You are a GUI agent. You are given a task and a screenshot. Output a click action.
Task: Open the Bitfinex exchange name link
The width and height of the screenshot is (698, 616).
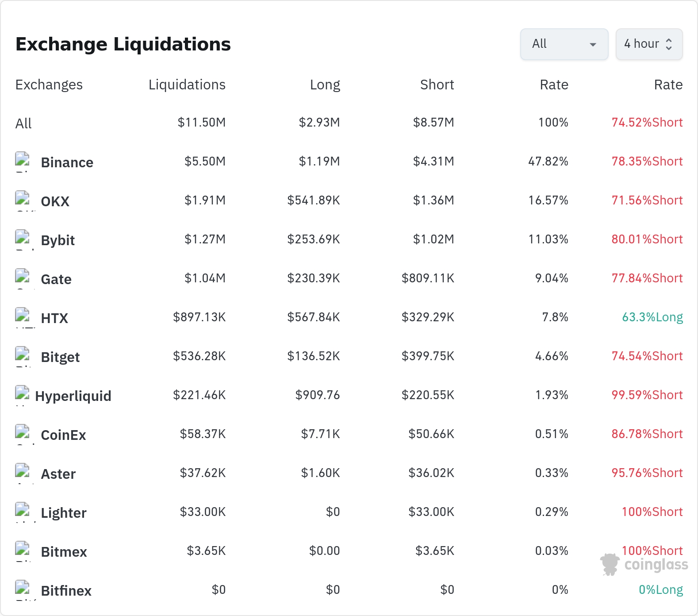click(x=66, y=591)
